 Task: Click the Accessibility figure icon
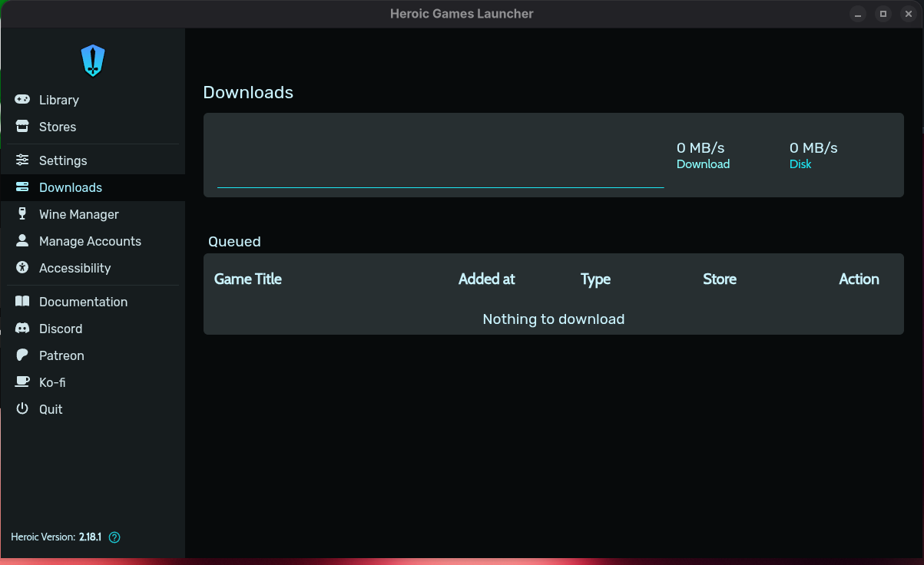(23, 268)
